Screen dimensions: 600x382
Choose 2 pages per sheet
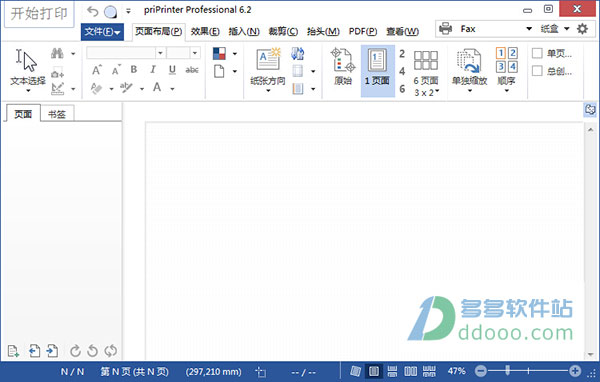click(402, 54)
